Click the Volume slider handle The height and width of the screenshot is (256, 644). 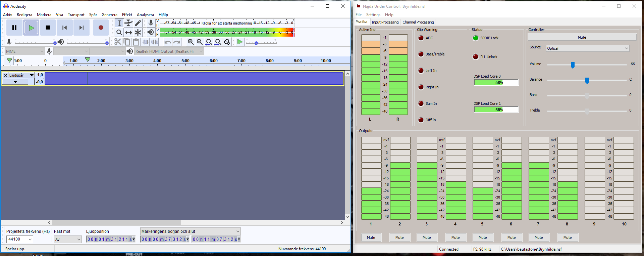coord(573,65)
